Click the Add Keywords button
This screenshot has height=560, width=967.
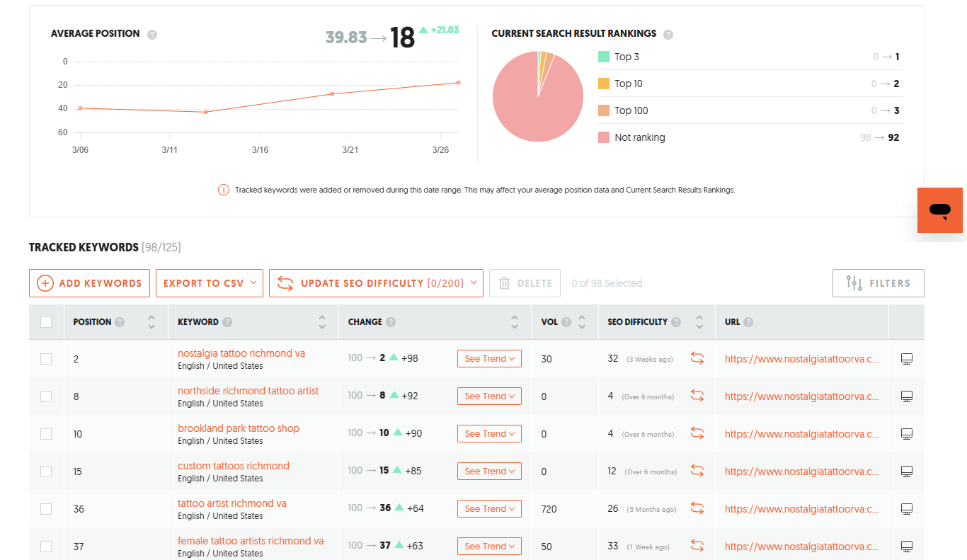89,282
